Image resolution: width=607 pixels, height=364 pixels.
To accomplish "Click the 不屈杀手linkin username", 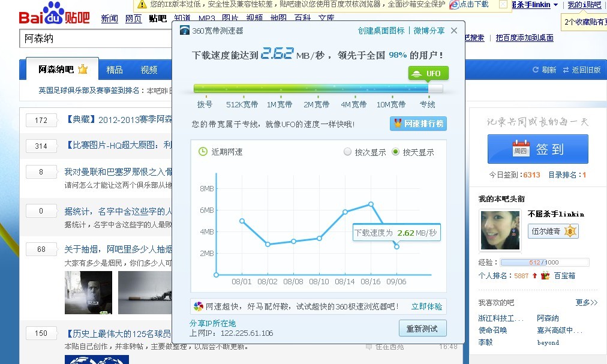I will click(x=556, y=214).
